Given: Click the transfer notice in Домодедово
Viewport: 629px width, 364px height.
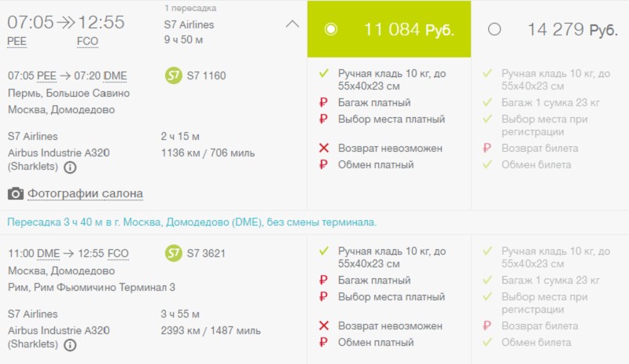Looking at the screenshot, I should (192, 222).
